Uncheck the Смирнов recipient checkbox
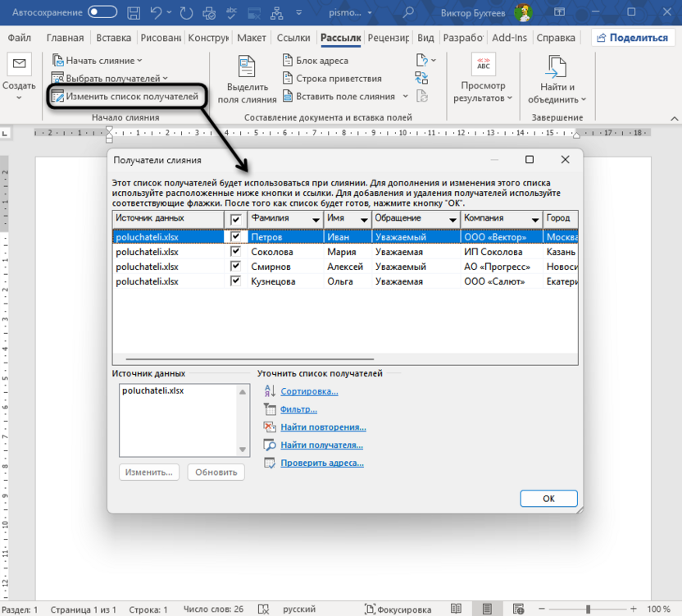This screenshot has width=682, height=616. [x=235, y=266]
